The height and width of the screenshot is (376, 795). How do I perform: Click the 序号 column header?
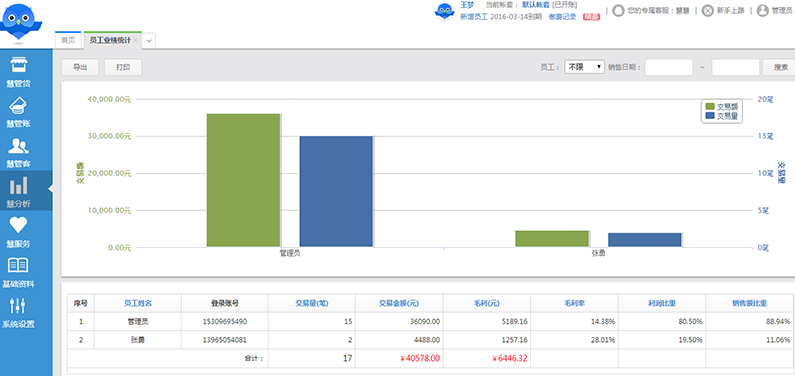coord(81,303)
